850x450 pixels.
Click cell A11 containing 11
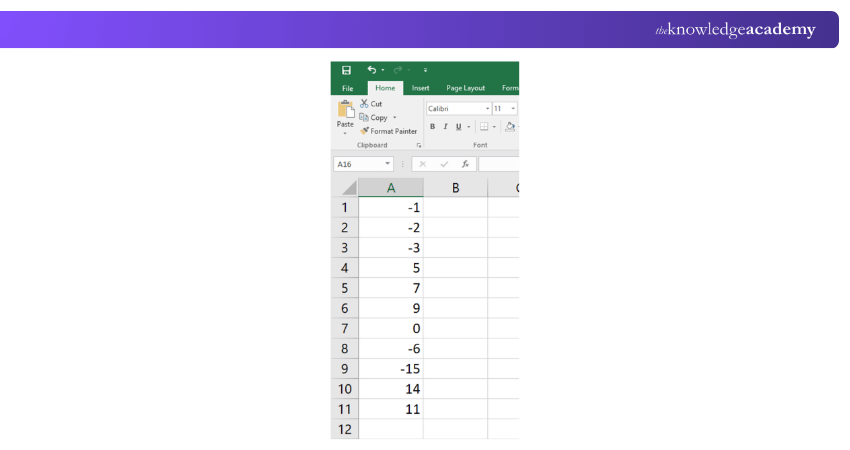pyautogui.click(x=391, y=409)
